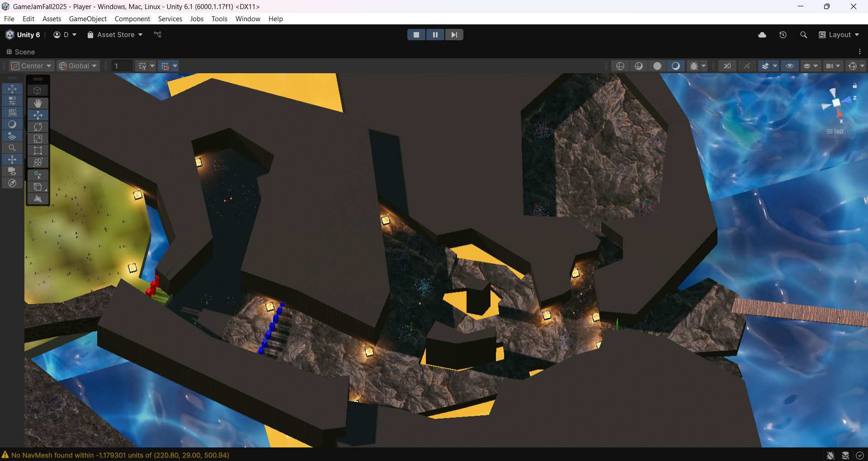Open the global Unity search
The width and height of the screenshot is (868, 461).
(x=803, y=35)
